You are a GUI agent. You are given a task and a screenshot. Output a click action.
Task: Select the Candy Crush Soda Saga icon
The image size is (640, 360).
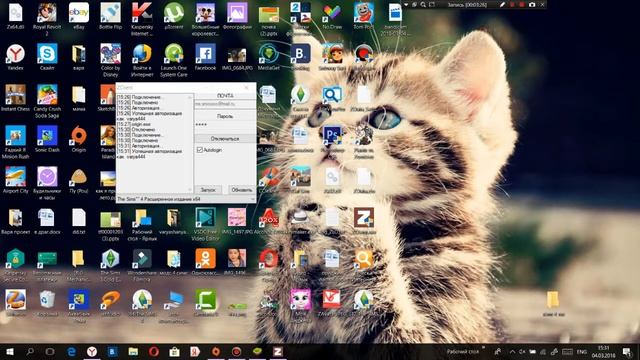47,101
